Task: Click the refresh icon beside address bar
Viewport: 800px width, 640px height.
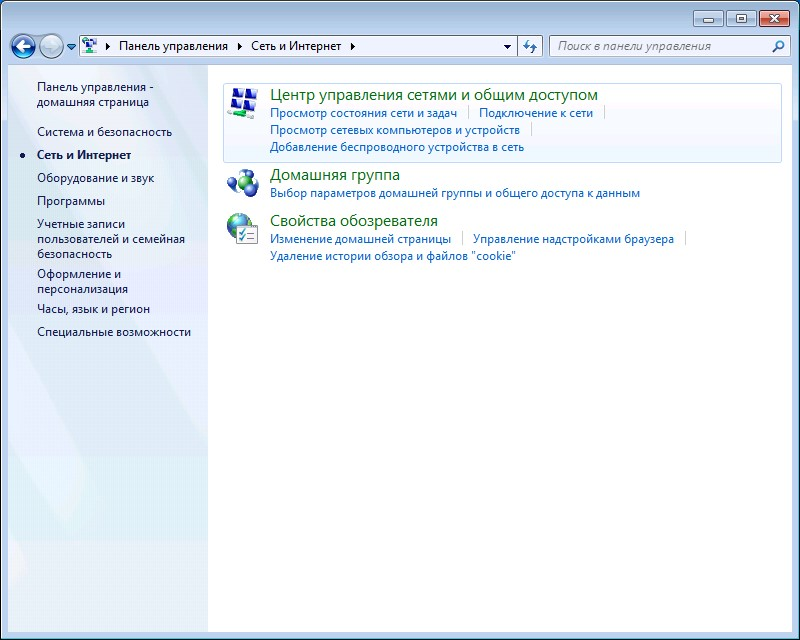Action: click(x=531, y=46)
